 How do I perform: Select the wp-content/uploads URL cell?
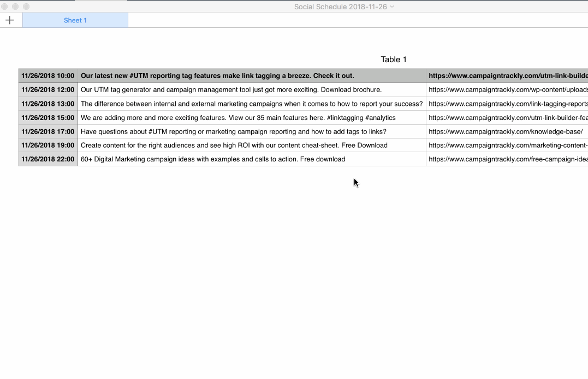coord(507,90)
